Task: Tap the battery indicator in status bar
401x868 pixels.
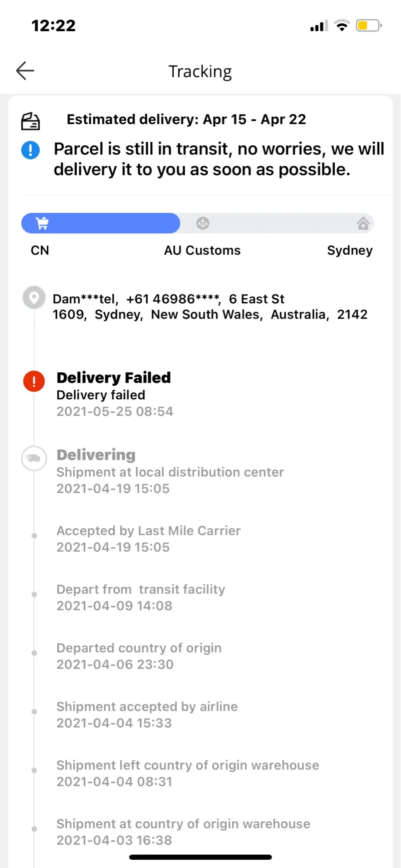Action: (x=368, y=26)
